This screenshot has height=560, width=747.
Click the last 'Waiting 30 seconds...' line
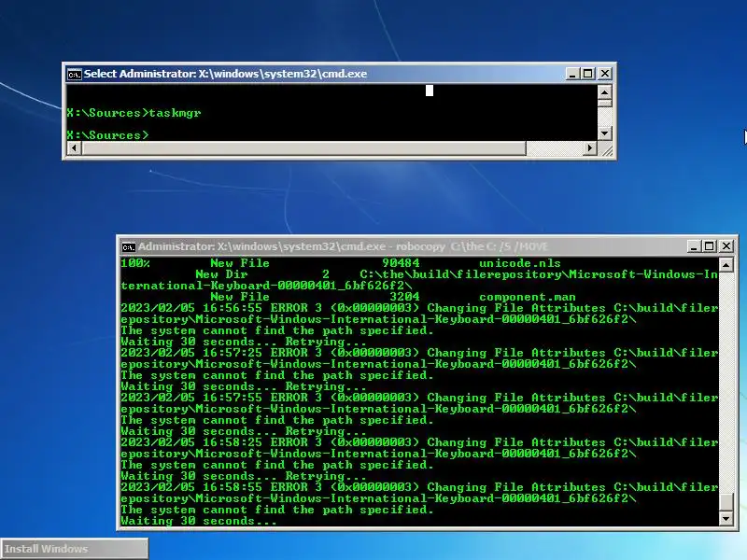[x=198, y=521]
